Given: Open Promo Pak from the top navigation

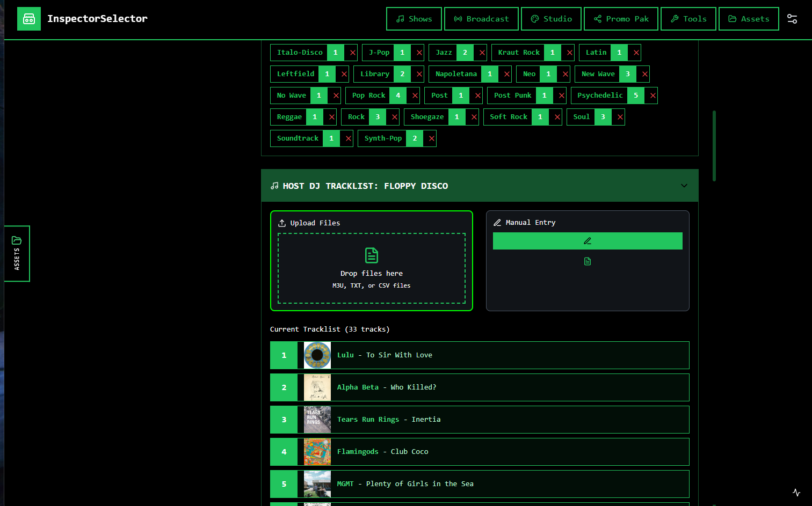Looking at the screenshot, I should pos(621,19).
